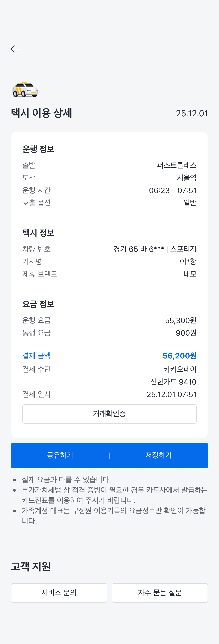Image resolution: width=219 pixels, height=644 pixels.
Task: Tap 저장하기 to save the receipt
Action: 158,455
